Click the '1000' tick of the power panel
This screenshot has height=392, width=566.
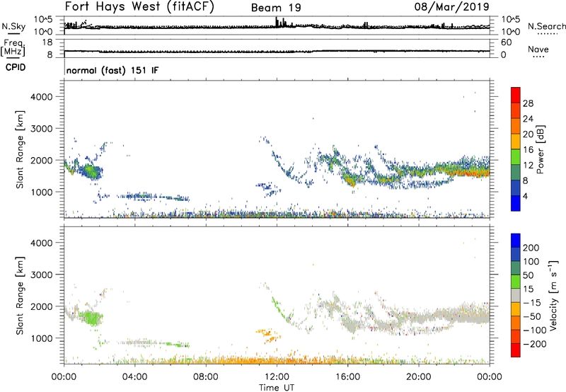(x=42, y=192)
